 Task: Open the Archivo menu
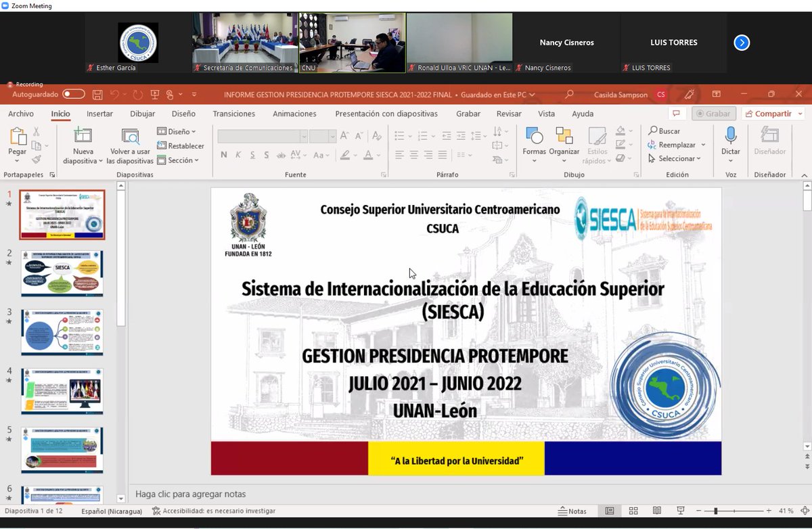(21, 114)
